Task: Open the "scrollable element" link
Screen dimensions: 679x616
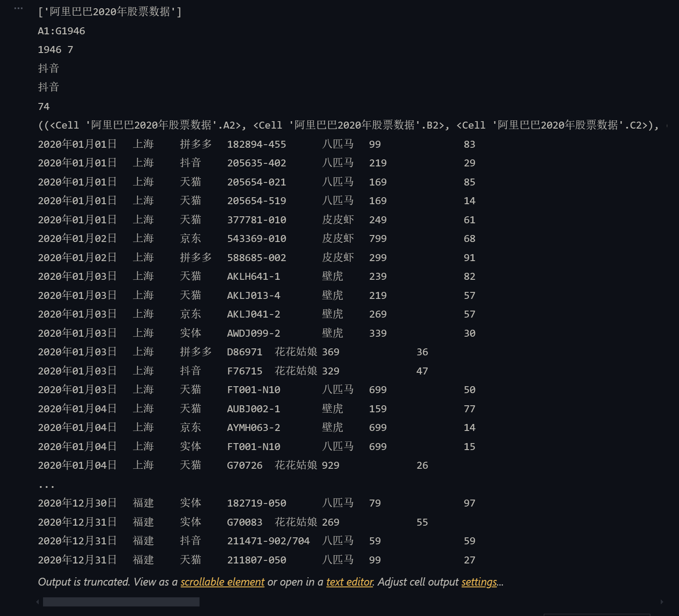Action: click(x=222, y=582)
